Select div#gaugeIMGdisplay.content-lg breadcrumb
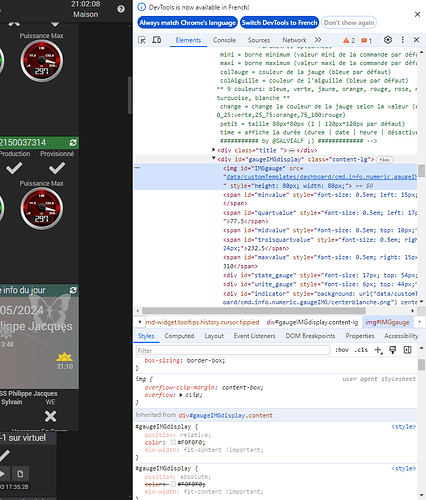This screenshot has height=500, width=426. [312, 322]
